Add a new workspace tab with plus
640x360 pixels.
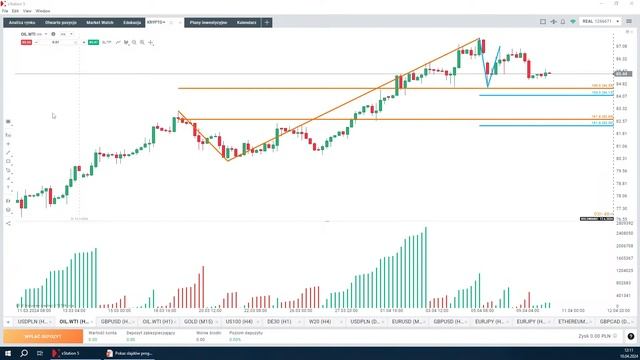pyautogui.click(x=267, y=22)
